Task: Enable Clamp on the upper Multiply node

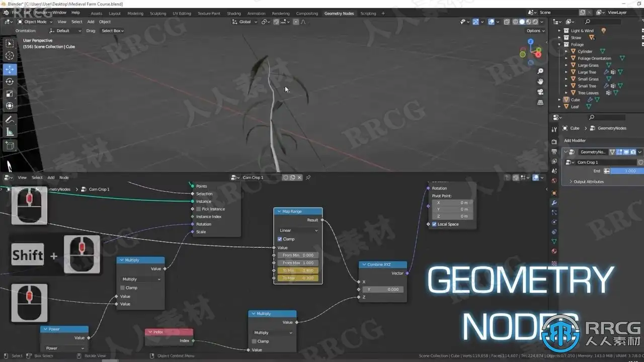Action: (x=122, y=288)
